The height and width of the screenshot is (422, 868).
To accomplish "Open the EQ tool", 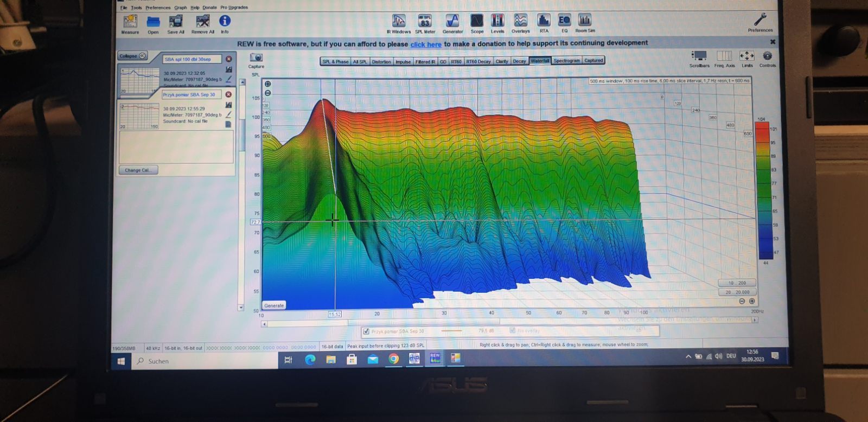I will pyautogui.click(x=564, y=21).
